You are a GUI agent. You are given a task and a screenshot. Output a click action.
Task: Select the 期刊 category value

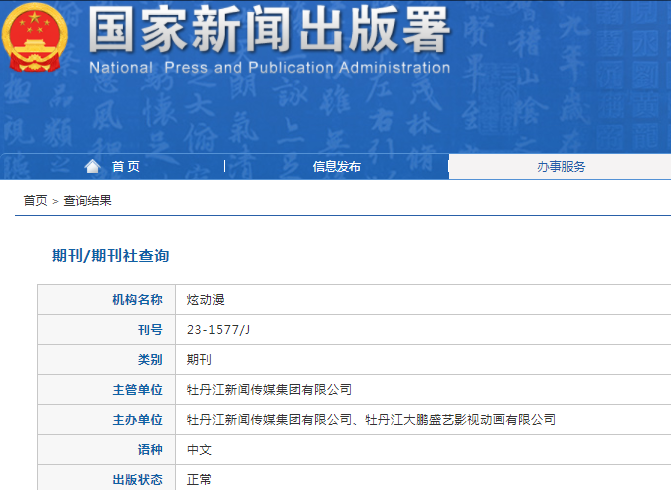pyautogui.click(x=199, y=359)
